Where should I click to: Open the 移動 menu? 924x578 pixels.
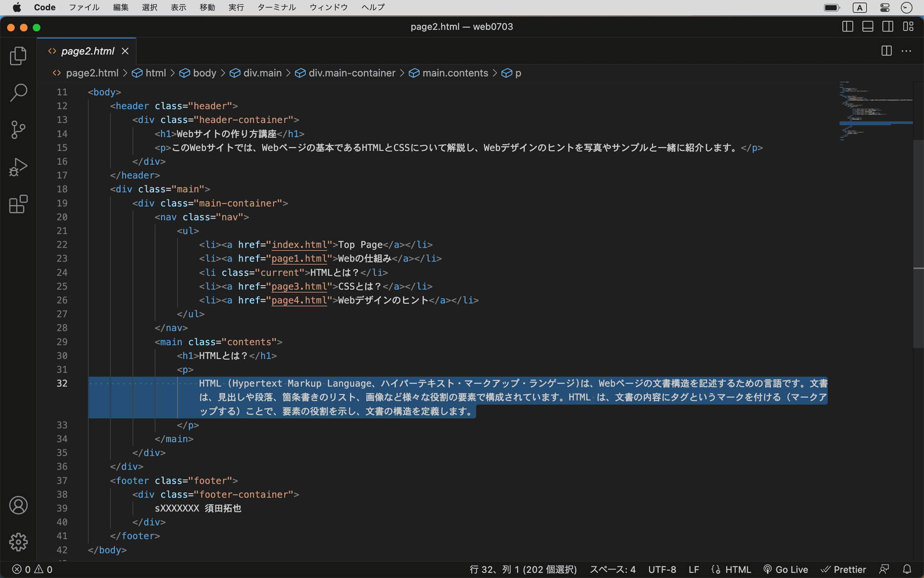207,7
